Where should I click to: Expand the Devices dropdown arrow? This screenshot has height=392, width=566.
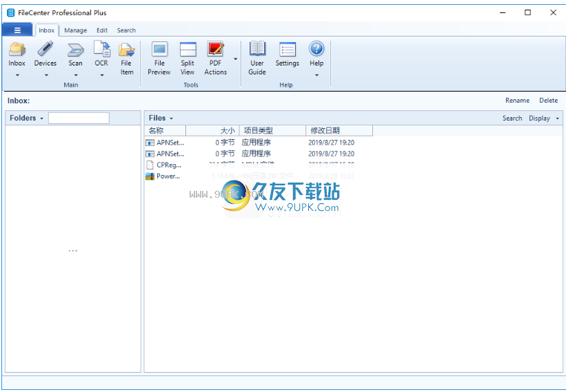pyautogui.click(x=46, y=75)
